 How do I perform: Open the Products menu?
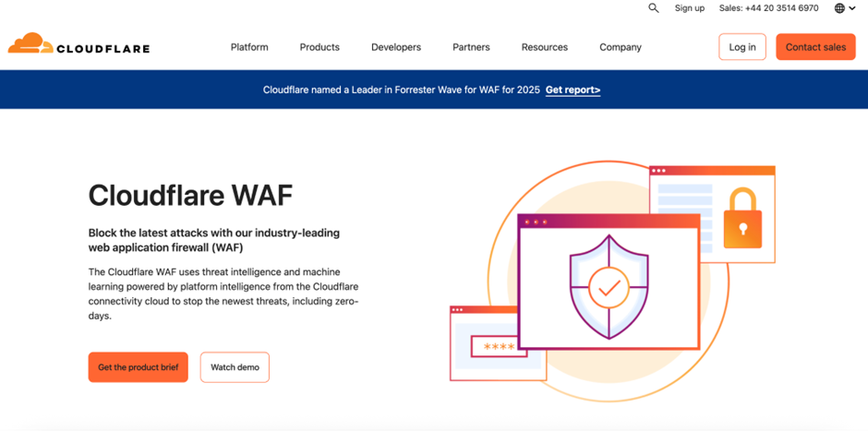(319, 47)
